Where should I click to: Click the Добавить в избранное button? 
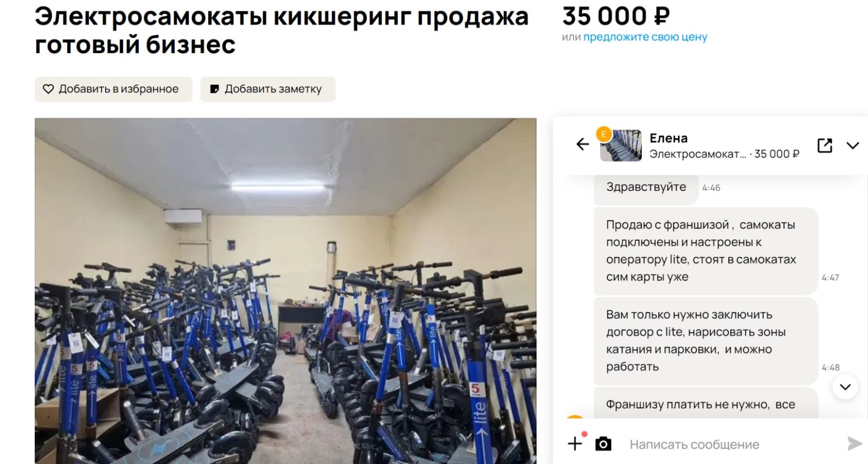[113, 89]
